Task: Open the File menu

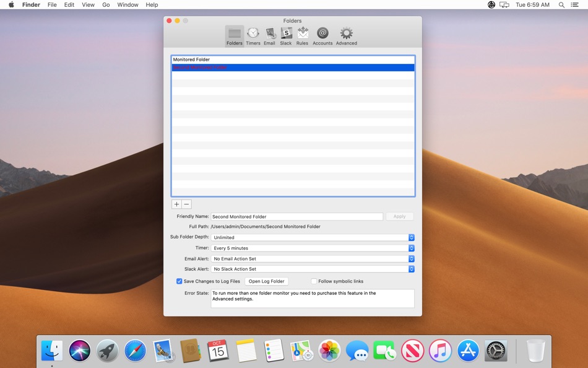Action: pyautogui.click(x=52, y=4)
